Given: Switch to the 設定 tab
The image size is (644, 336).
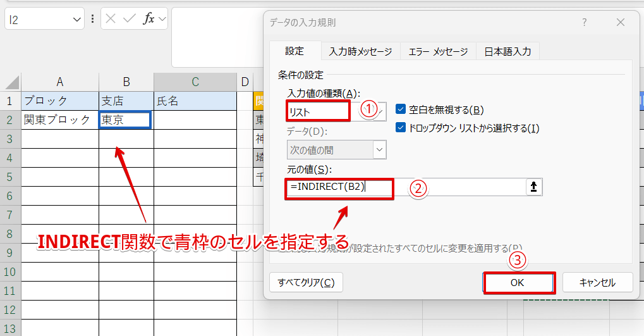Looking at the screenshot, I should pos(295,51).
